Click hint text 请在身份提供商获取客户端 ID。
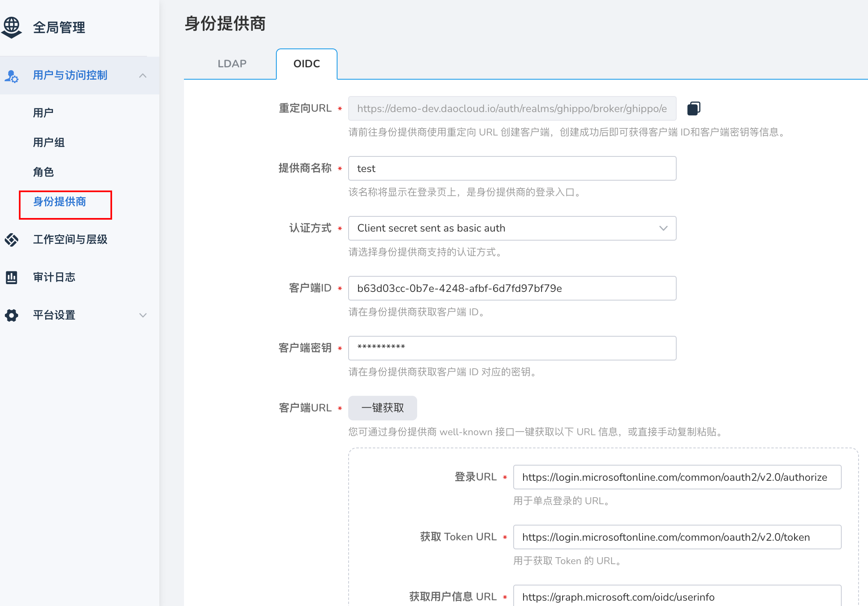 pyautogui.click(x=417, y=312)
